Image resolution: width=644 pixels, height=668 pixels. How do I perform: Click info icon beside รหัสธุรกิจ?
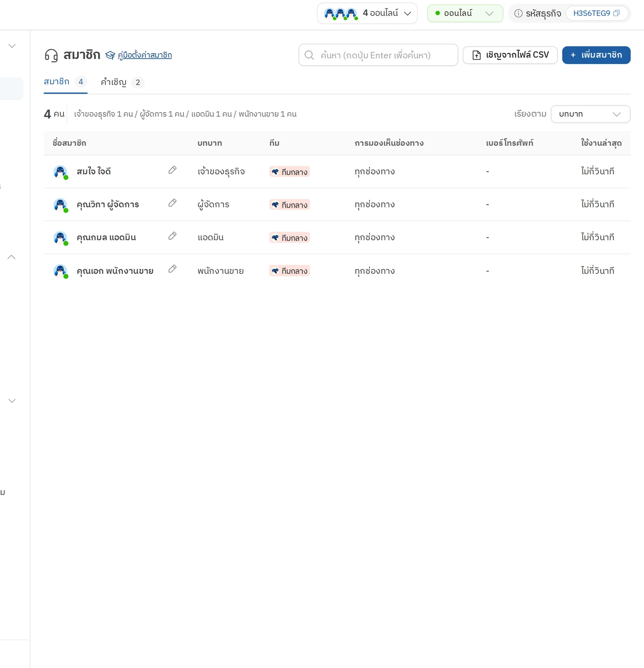pyautogui.click(x=518, y=13)
